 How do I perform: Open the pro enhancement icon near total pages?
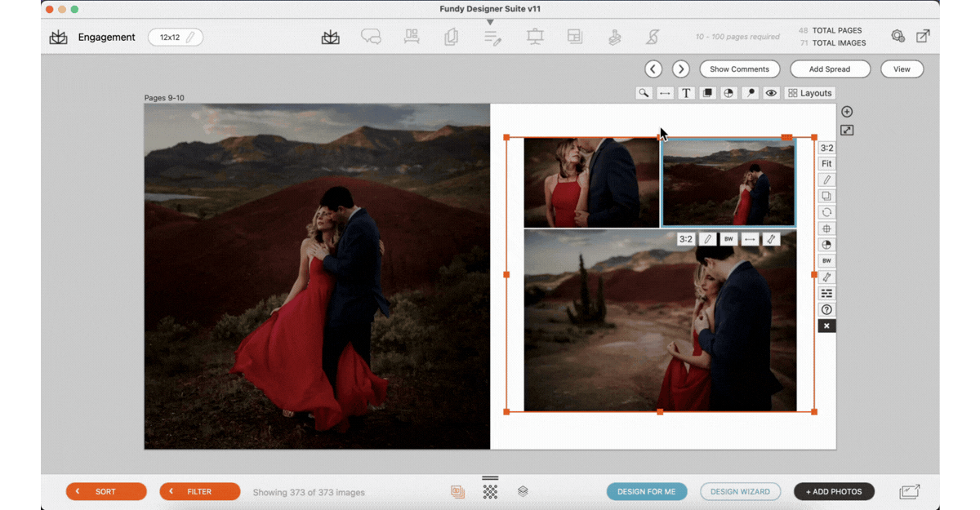tap(898, 36)
